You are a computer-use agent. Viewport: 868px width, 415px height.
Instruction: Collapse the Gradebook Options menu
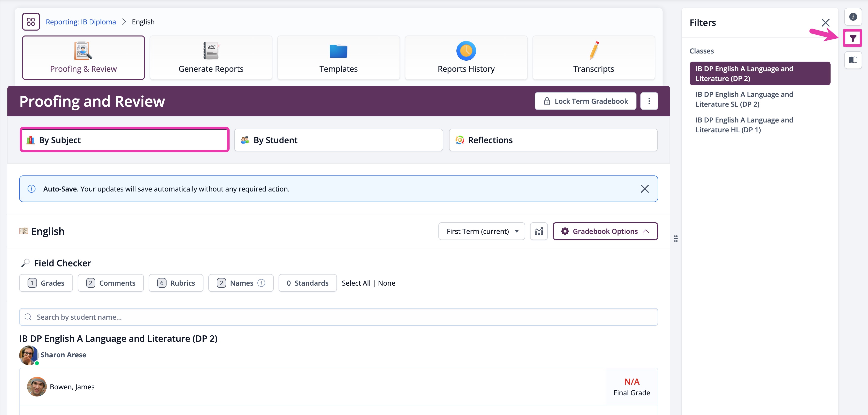[605, 231]
